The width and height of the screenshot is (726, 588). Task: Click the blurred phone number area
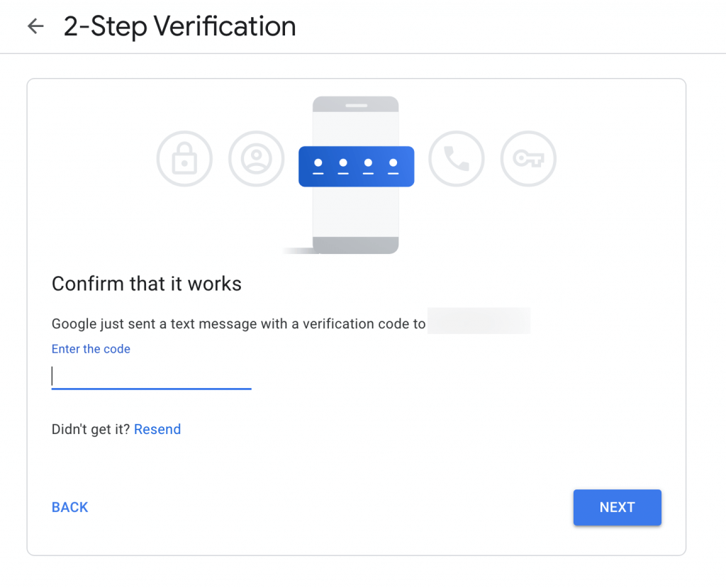(x=479, y=321)
